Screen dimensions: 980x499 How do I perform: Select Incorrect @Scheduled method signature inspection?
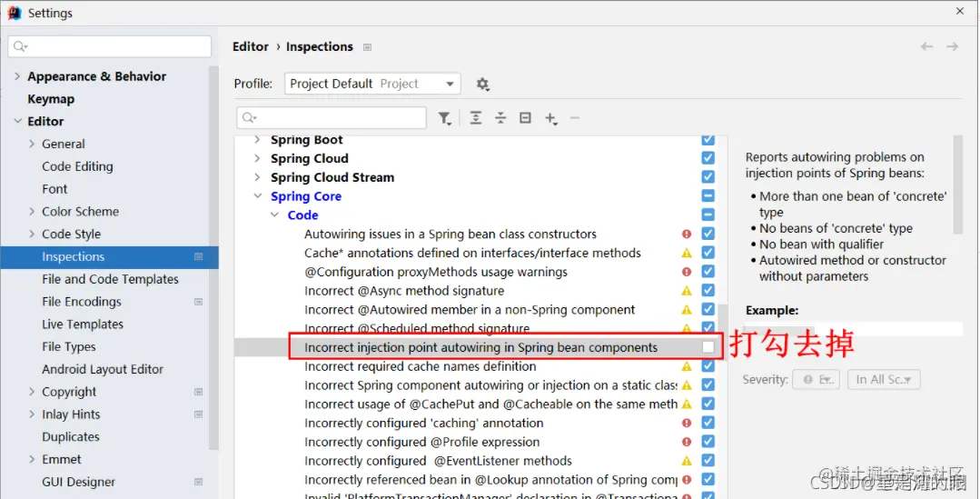[417, 328]
